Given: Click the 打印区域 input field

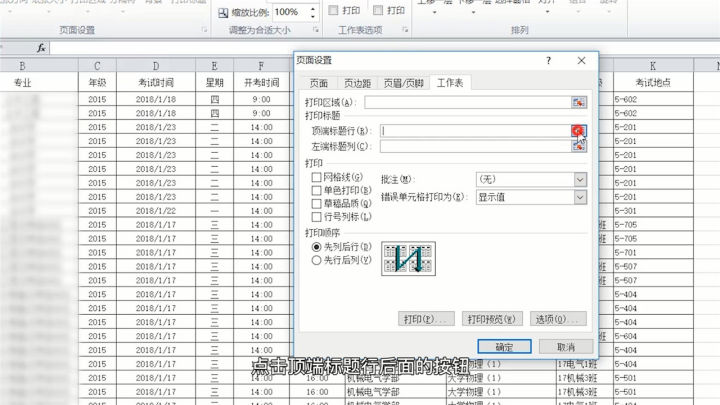Looking at the screenshot, I should [467, 102].
